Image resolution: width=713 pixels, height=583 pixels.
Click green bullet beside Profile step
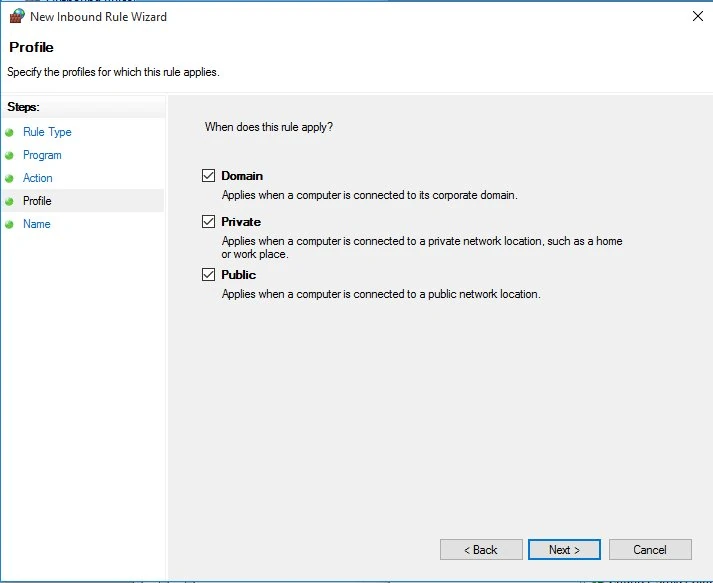pos(10,201)
